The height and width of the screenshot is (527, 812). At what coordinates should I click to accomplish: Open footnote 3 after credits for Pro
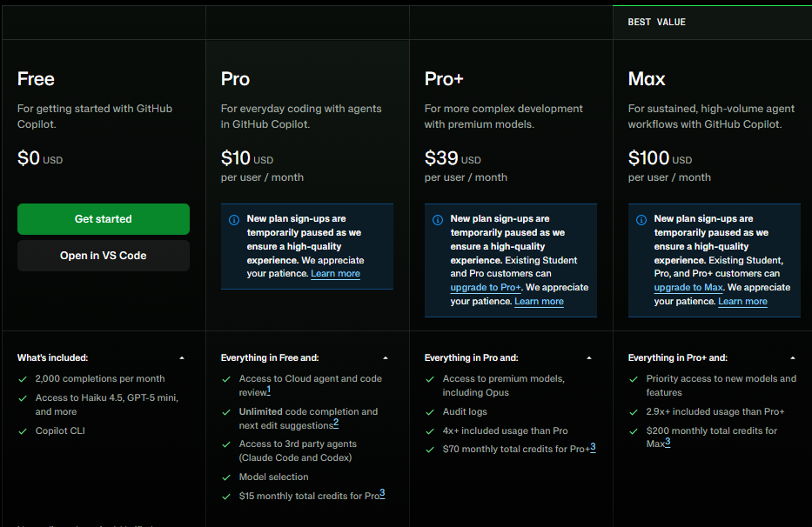click(x=382, y=494)
